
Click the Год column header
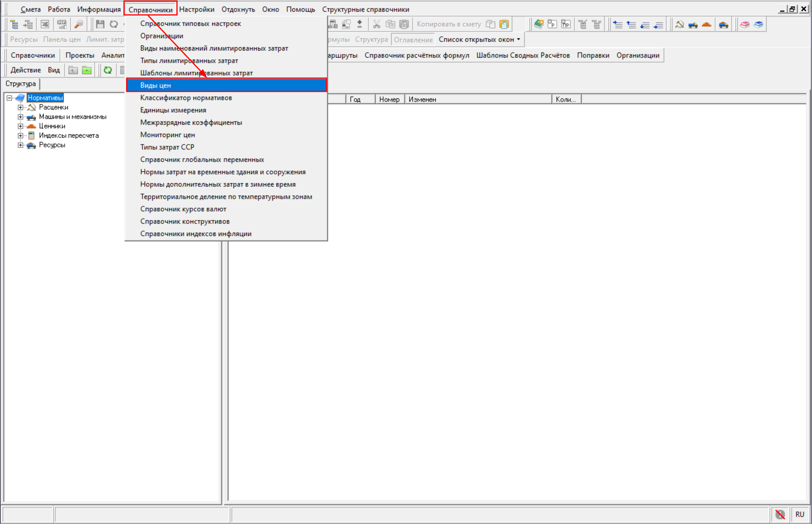[360, 99]
